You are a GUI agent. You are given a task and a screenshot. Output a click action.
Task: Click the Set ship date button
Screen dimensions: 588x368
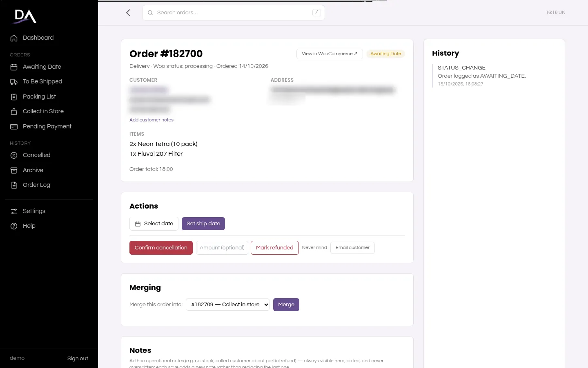point(203,224)
